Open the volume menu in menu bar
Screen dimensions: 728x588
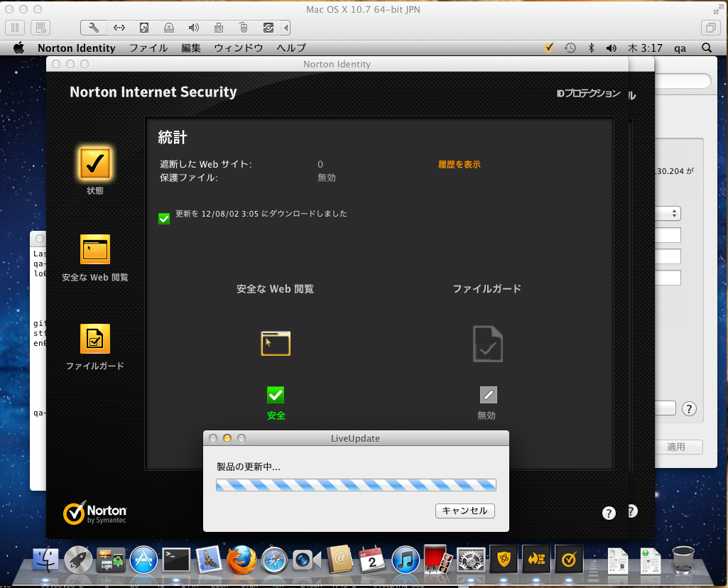pyautogui.click(x=611, y=48)
